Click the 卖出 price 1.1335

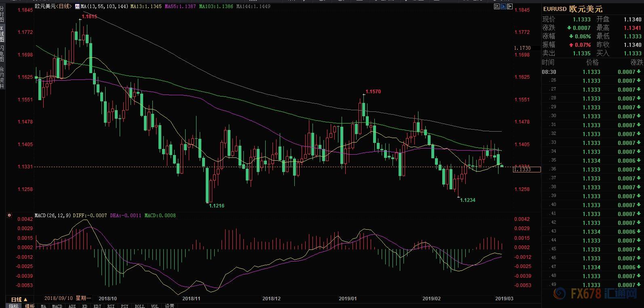pyautogui.click(x=582, y=53)
